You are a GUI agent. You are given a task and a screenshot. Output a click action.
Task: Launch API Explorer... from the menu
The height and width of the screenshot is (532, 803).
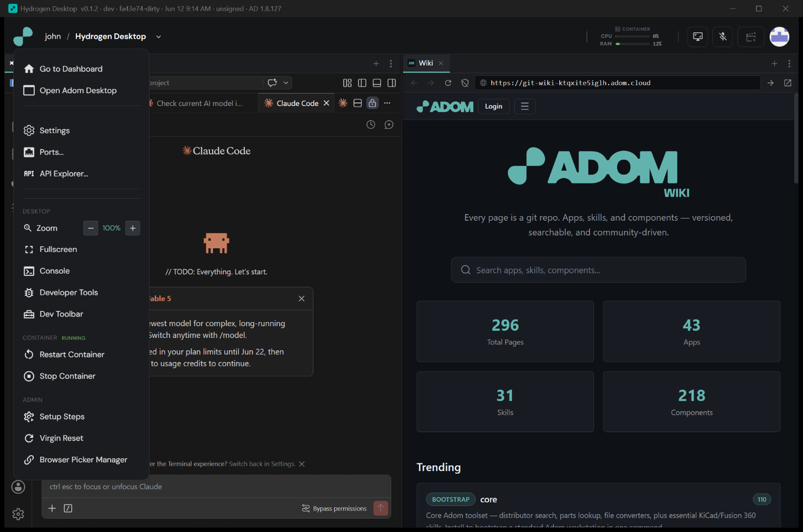pyautogui.click(x=81, y=174)
